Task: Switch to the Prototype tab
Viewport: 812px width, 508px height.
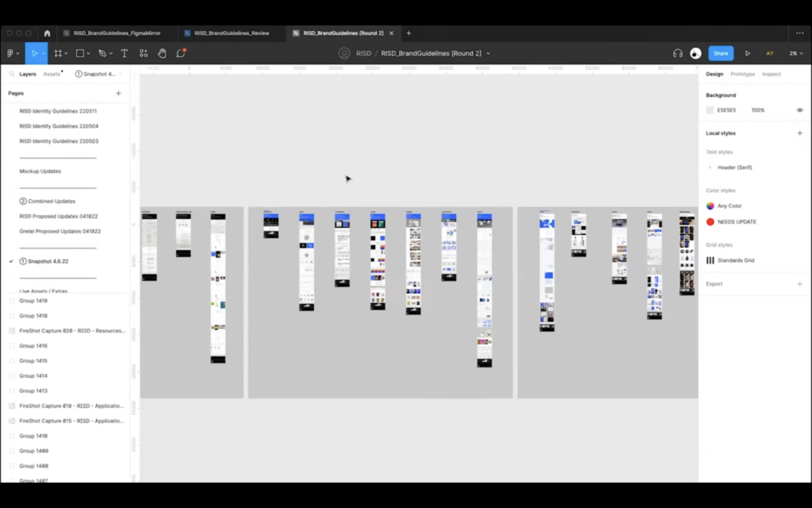Action: (742, 74)
